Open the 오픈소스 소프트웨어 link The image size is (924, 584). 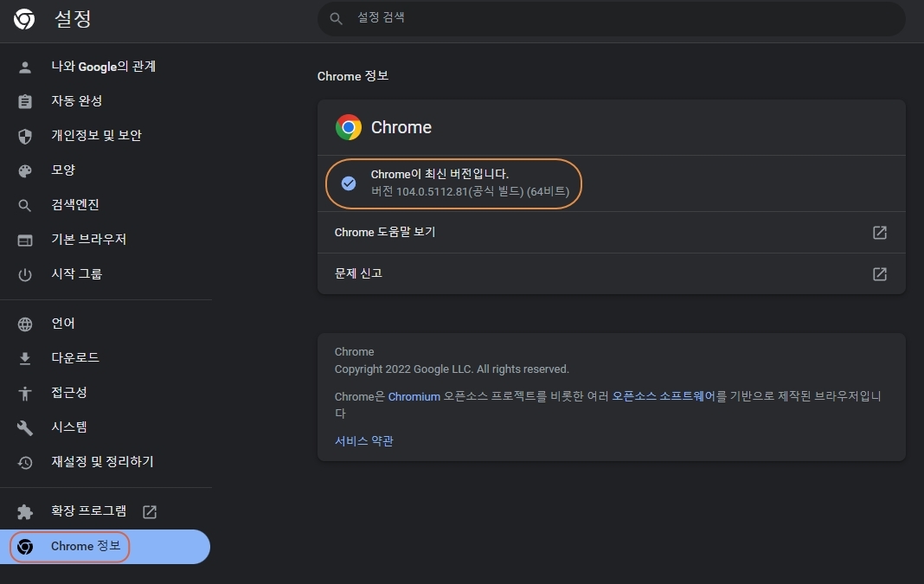point(663,396)
